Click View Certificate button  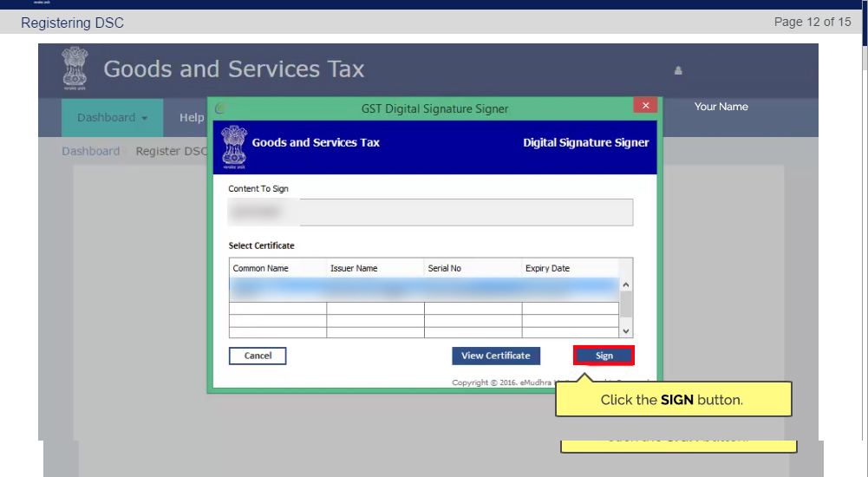pos(496,356)
